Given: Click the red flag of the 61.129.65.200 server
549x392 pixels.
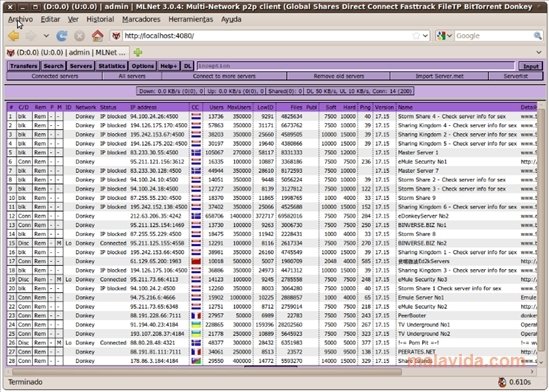Looking at the screenshot, I should (196, 261).
